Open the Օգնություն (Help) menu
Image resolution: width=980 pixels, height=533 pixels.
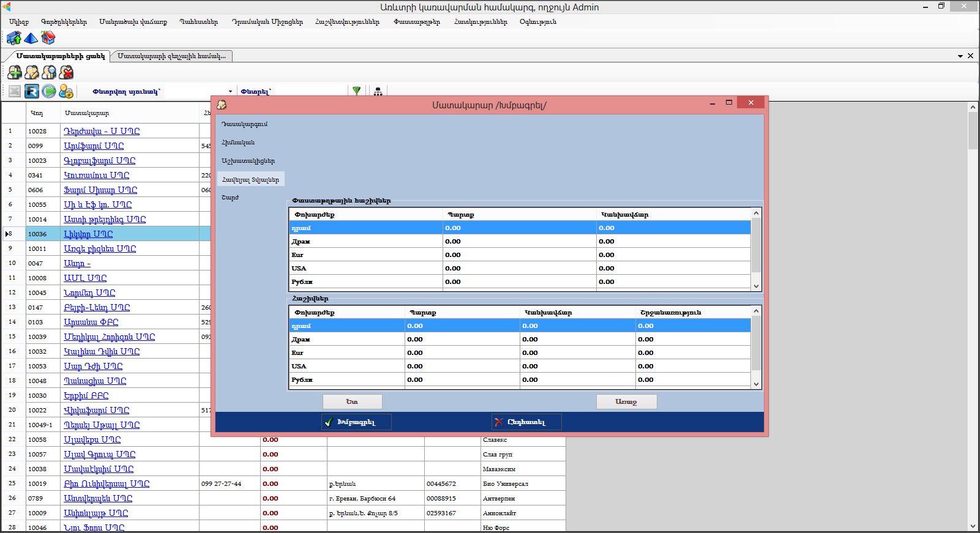pos(537,22)
